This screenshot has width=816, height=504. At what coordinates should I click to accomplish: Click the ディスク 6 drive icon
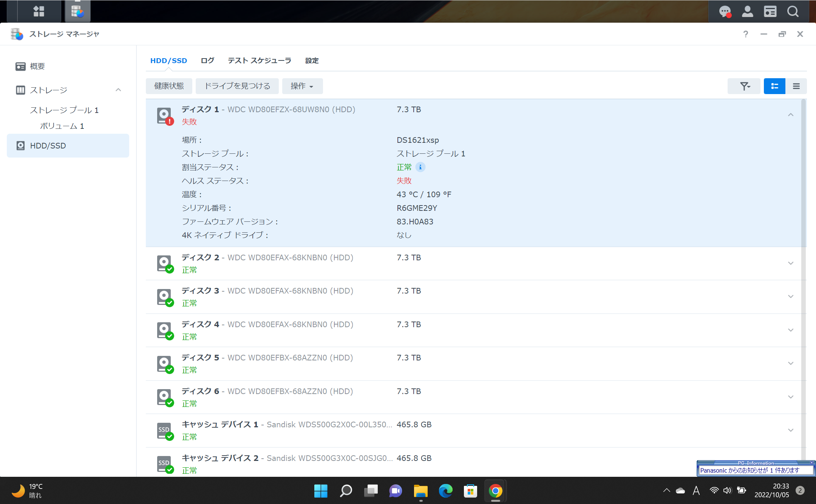coord(165,397)
